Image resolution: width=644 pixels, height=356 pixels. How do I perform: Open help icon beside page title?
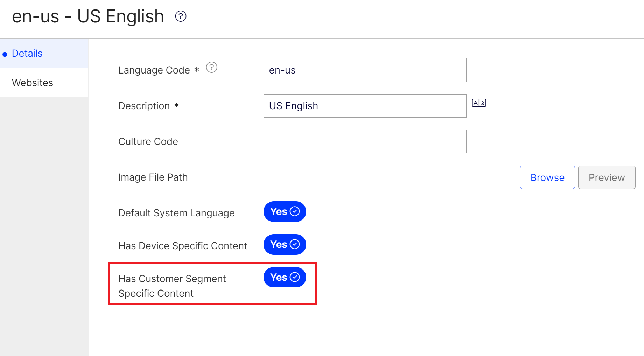coord(181,16)
